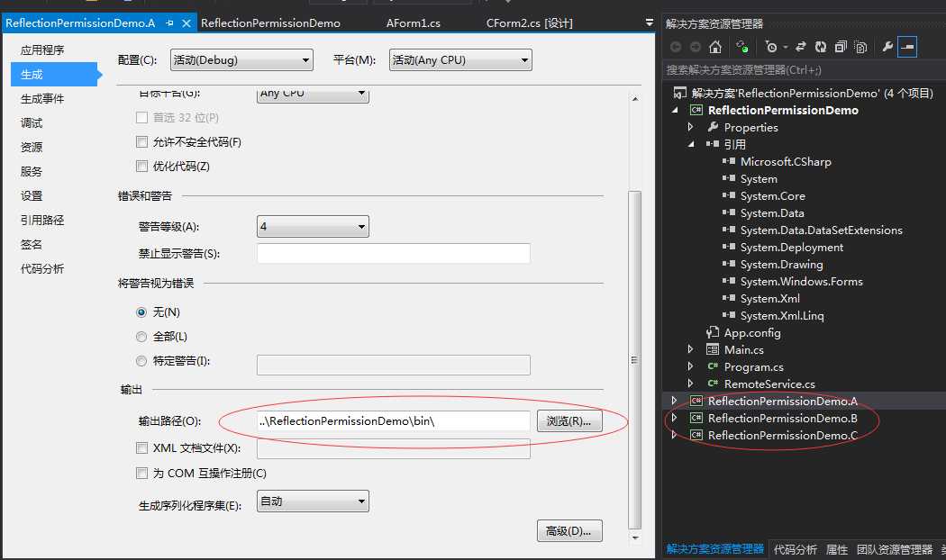Image resolution: width=946 pixels, height=560 pixels.
Task: Click the ReflectionPermissionDemo project icon
Action: pyautogui.click(x=696, y=110)
